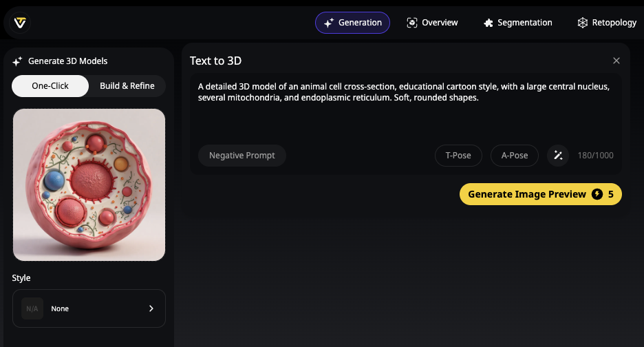This screenshot has width=644, height=347.
Task: Click the sparkle icon beside Generate 3D Models
Action: pyautogui.click(x=17, y=61)
